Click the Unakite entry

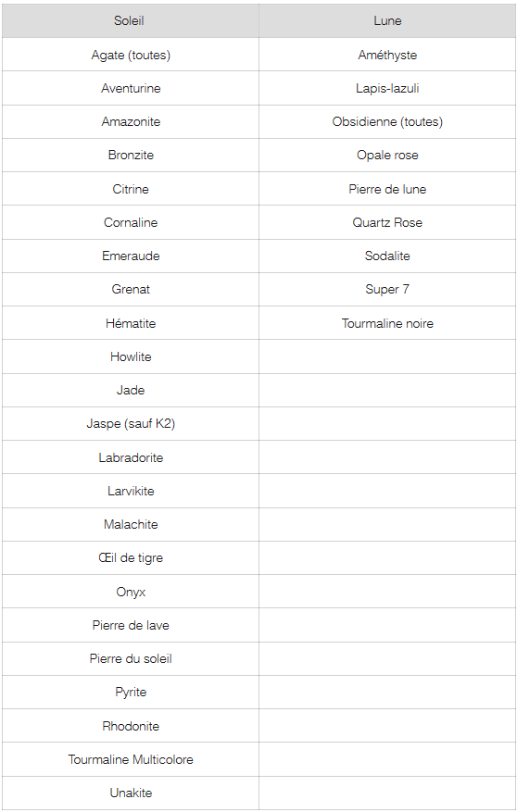click(130, 793)
